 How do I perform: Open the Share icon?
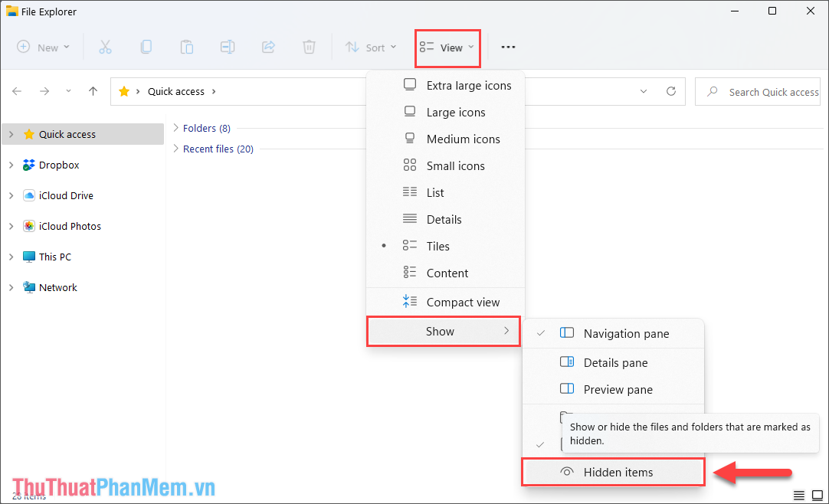(x=268, y=47)
